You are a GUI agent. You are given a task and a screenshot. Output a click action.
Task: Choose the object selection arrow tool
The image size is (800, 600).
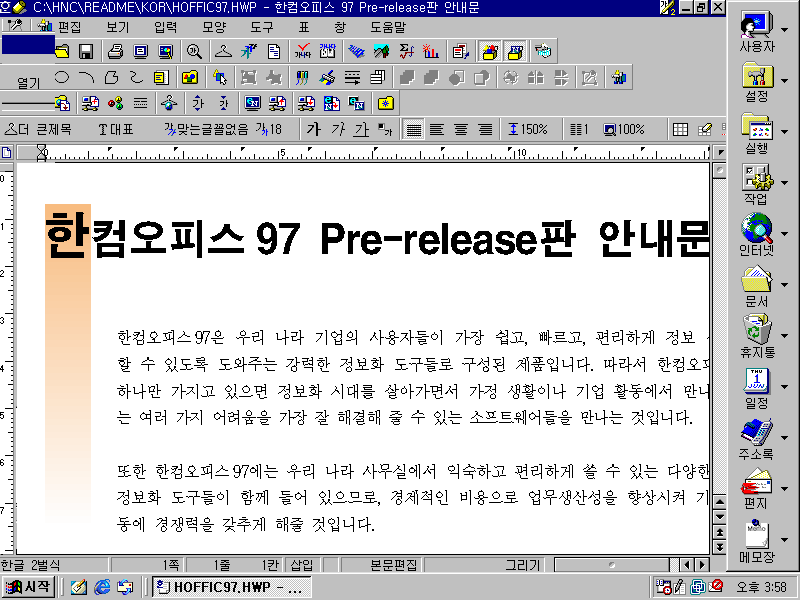pyautogui.click(x=219, y=78)
